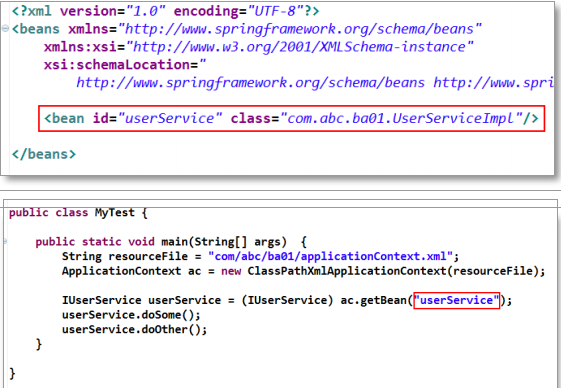
Task: Click the userService.doSome() line
Action: 131,315
